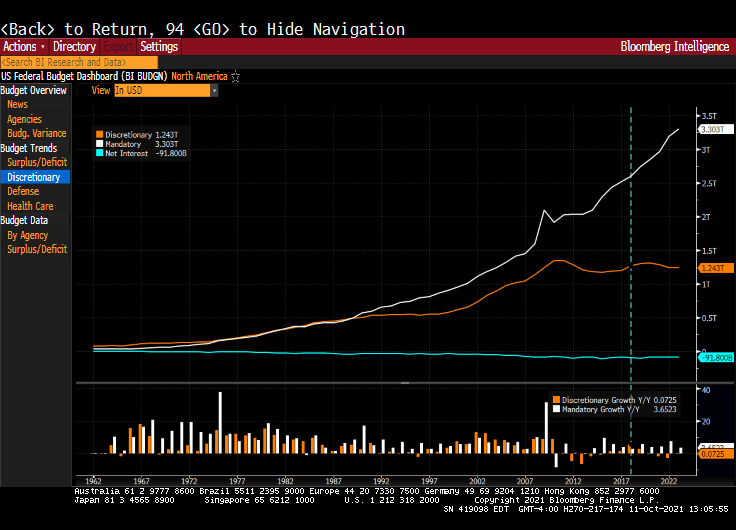Viewport: 736px width, 530px height.
Task: Open the Directory menu
Action: tap(74, 47)
